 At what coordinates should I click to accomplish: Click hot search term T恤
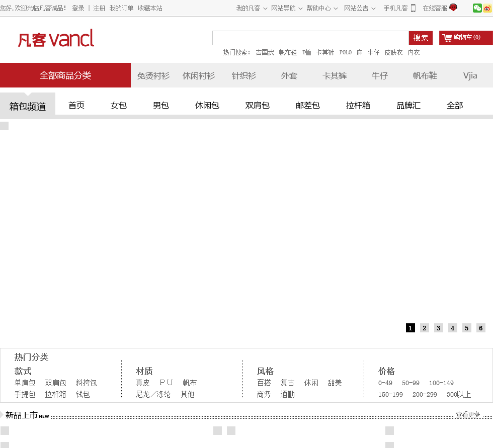pyautogui.click(x=306, y=52)
